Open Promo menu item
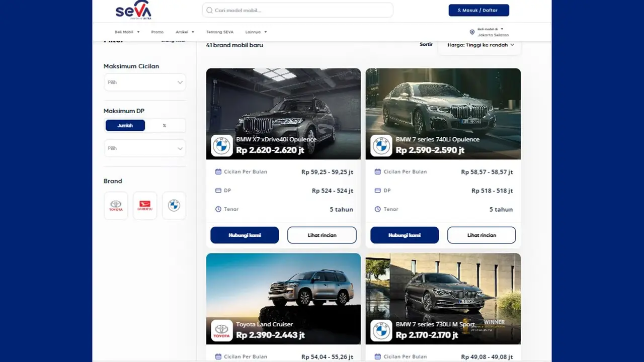This screenshot has width=644, height=362. (x=157, y=32)
